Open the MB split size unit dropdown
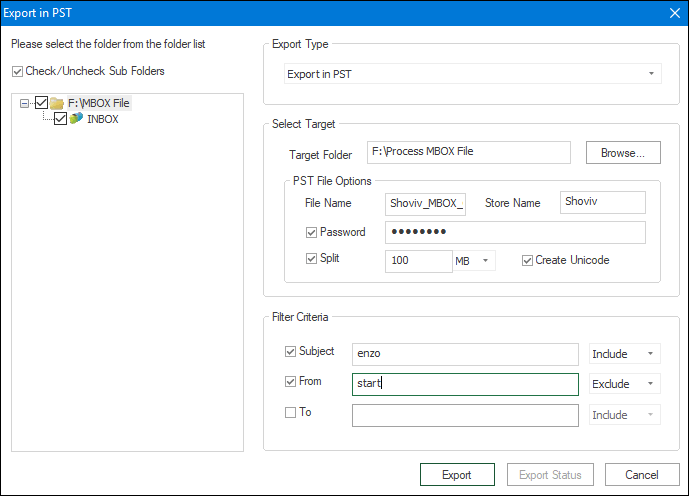 [x=474, y=261]
